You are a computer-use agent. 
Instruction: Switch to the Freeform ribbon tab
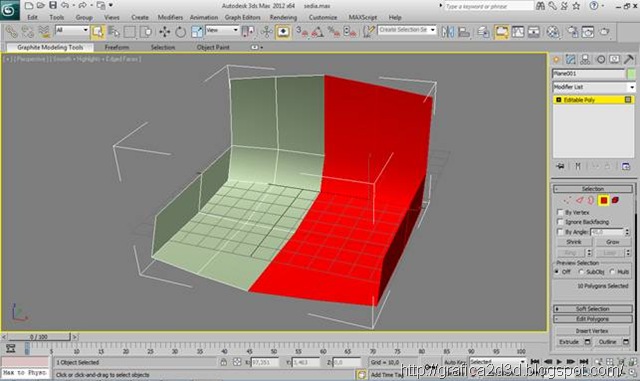117,47
